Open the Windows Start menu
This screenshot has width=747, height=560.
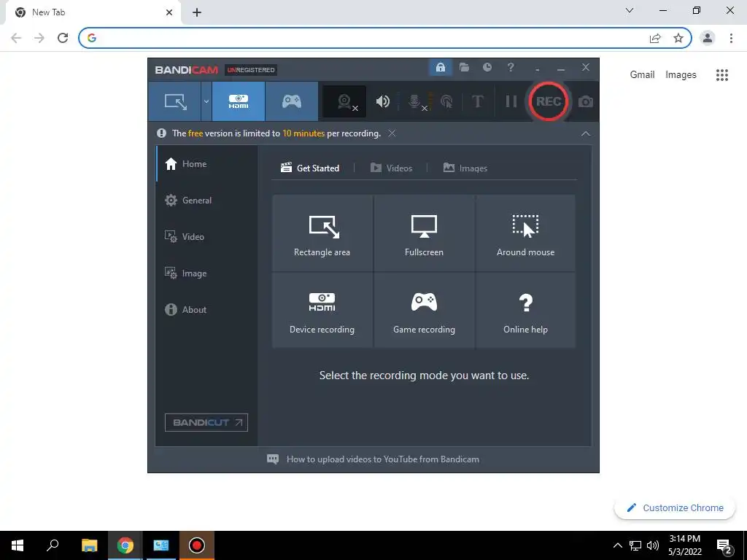18,545
